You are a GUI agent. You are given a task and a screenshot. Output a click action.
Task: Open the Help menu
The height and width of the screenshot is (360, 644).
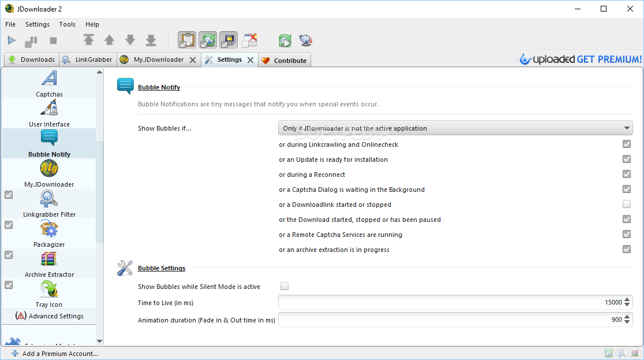point(92,24)
